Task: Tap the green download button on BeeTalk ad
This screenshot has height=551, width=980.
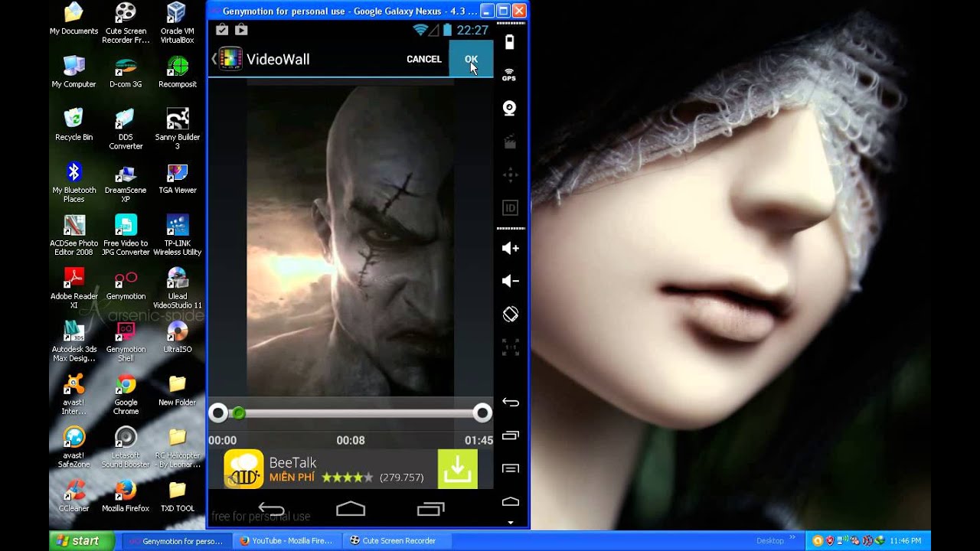Action: (x=457, y=468)
